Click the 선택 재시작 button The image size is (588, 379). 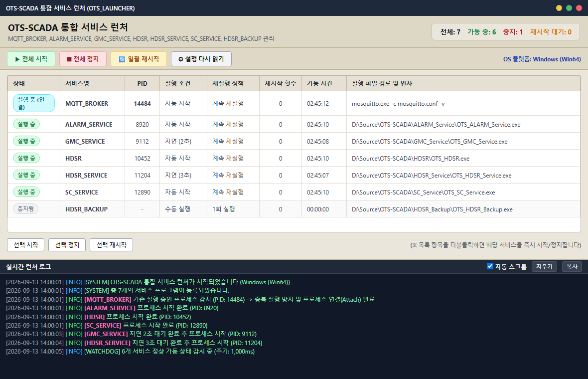(x=112, y=245)
